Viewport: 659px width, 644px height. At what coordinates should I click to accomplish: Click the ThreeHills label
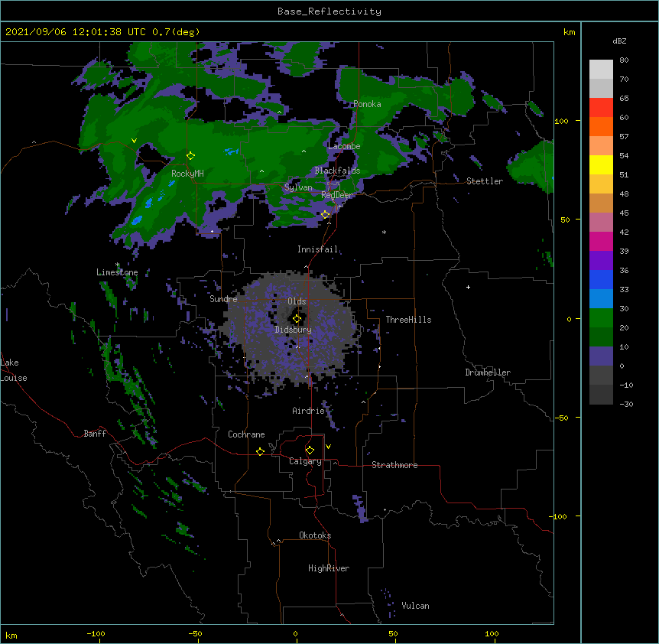(x=408, y=320)
